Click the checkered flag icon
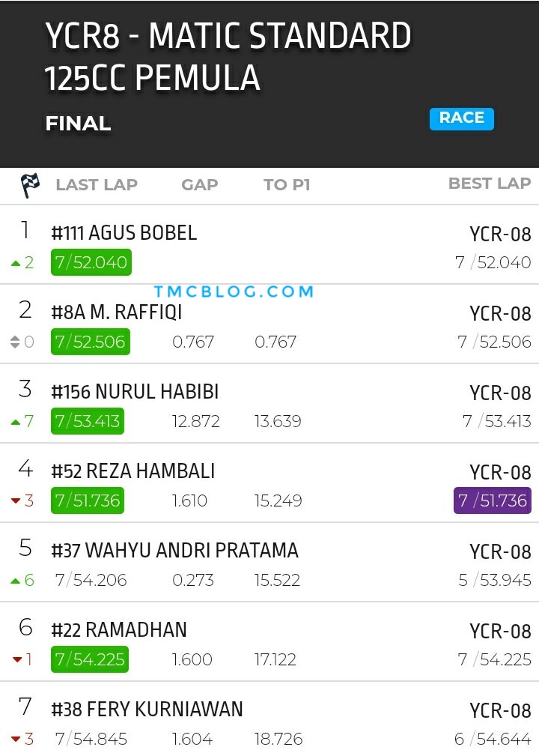Screen dimensions: 539x756 (30, 185)
